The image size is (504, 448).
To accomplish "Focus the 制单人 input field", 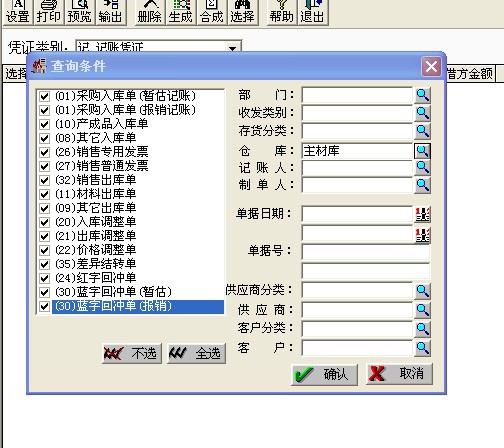I will point(357,185).
